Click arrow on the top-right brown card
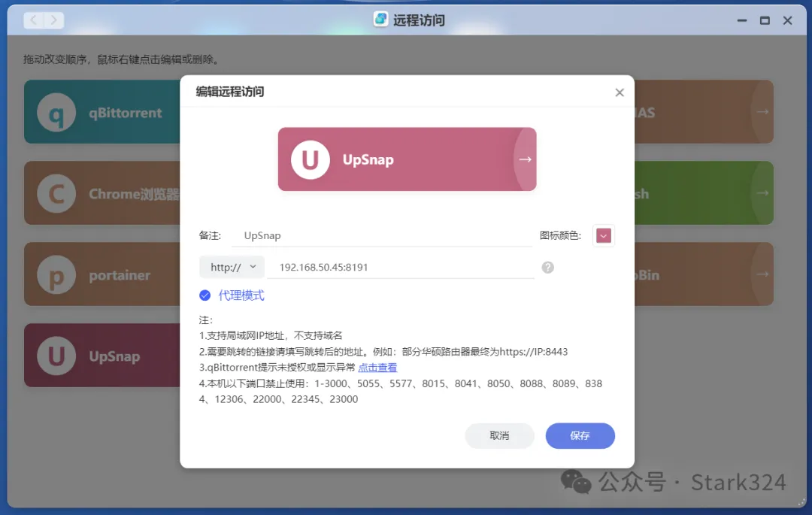 762,112
